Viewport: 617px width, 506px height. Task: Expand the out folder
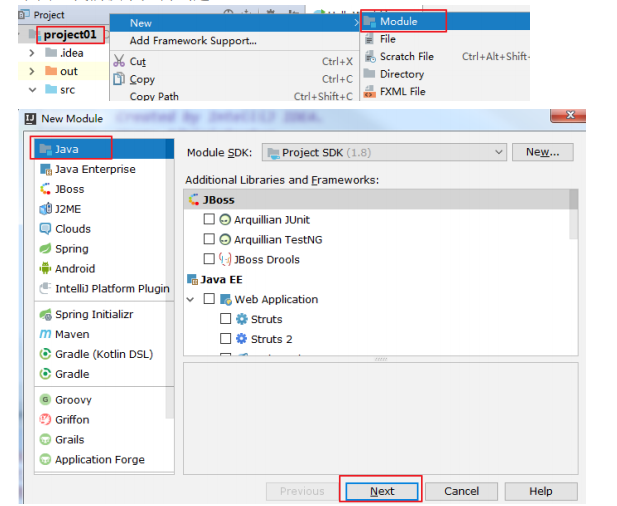coord(32,71)
